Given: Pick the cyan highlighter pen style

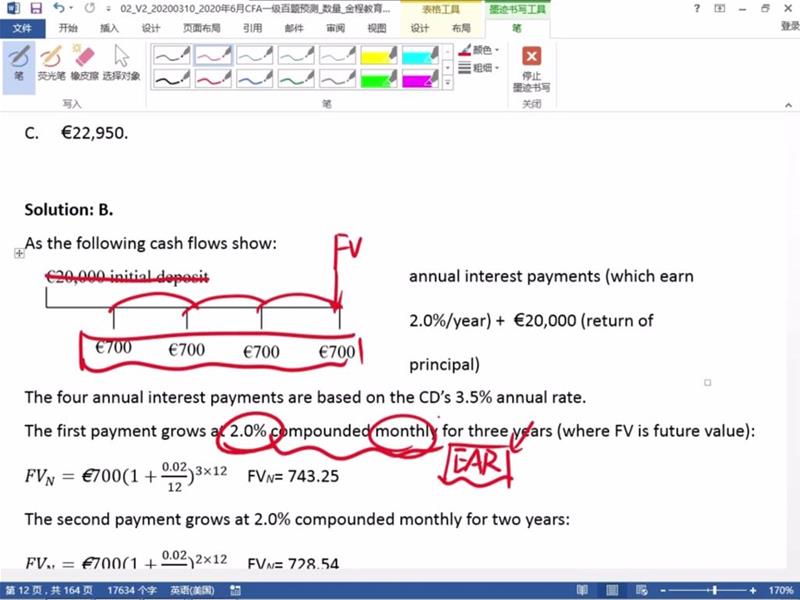Looking at the screenshot, I should point(420,55).
